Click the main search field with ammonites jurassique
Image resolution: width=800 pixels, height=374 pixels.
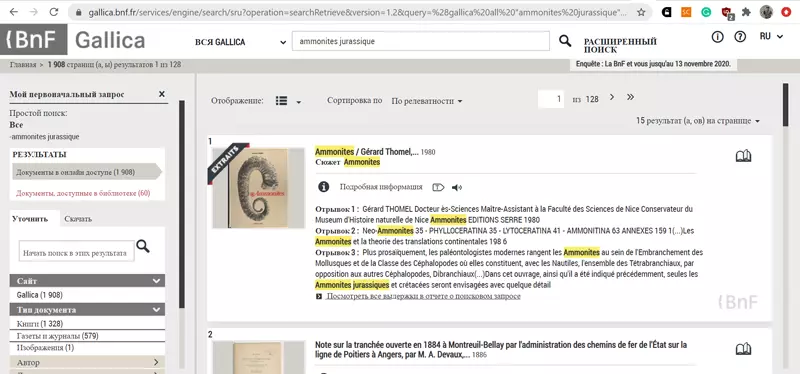click(420, 41)
